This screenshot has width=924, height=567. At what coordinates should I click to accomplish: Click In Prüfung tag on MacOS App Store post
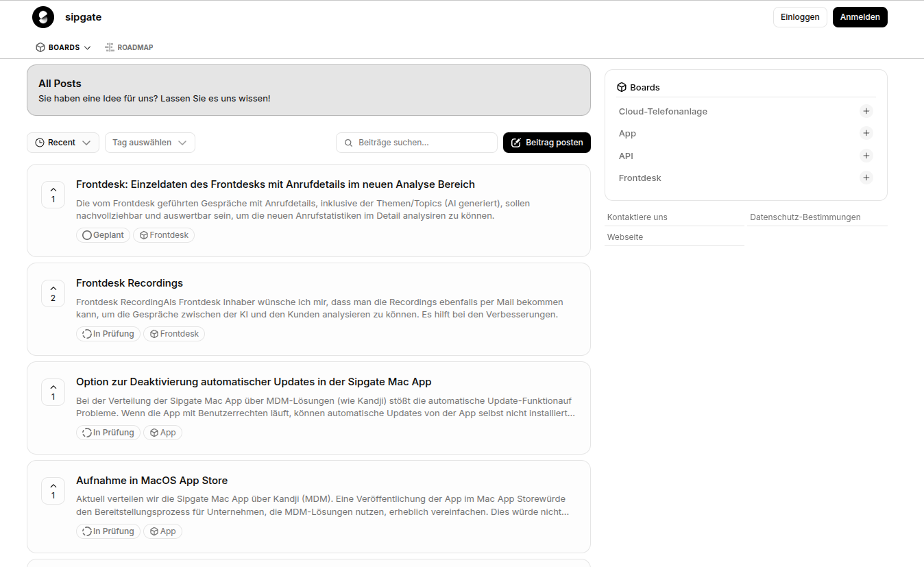point(108,531)
